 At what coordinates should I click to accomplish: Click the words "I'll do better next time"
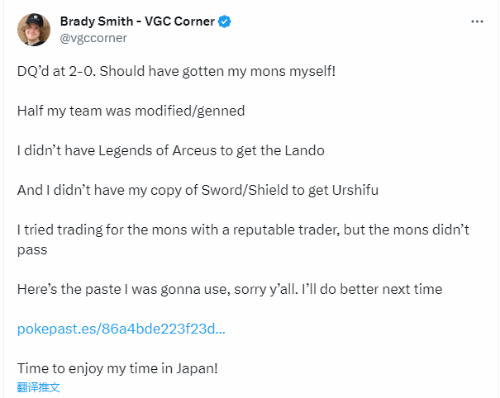click(x=372, y=289)
